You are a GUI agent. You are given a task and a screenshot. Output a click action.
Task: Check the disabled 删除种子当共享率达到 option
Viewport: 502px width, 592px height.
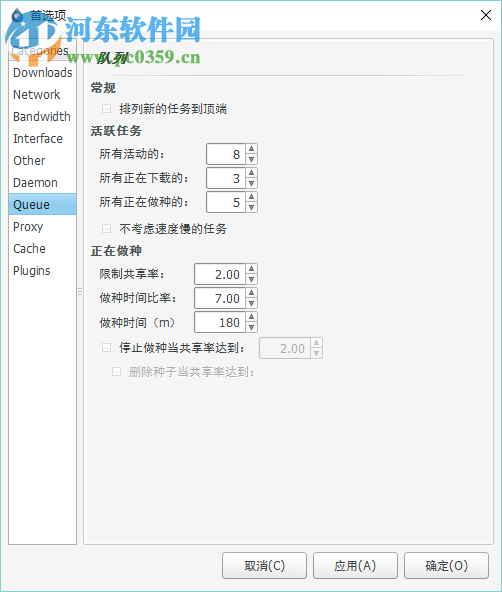(x=116, y=372)
